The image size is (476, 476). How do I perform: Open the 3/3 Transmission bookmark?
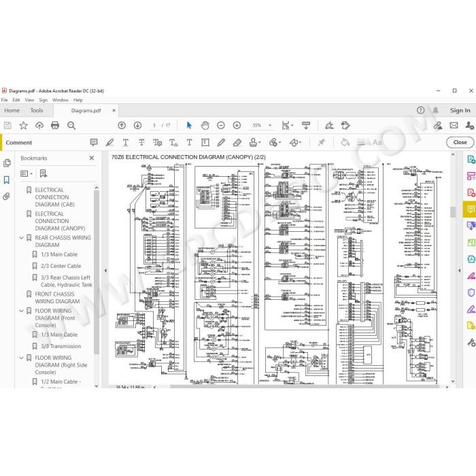pos(61,346)
